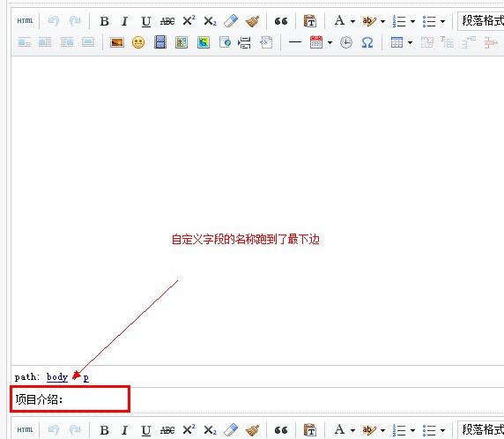
Task: Click the highlight background color icon
Action: [x=368, y=21]
